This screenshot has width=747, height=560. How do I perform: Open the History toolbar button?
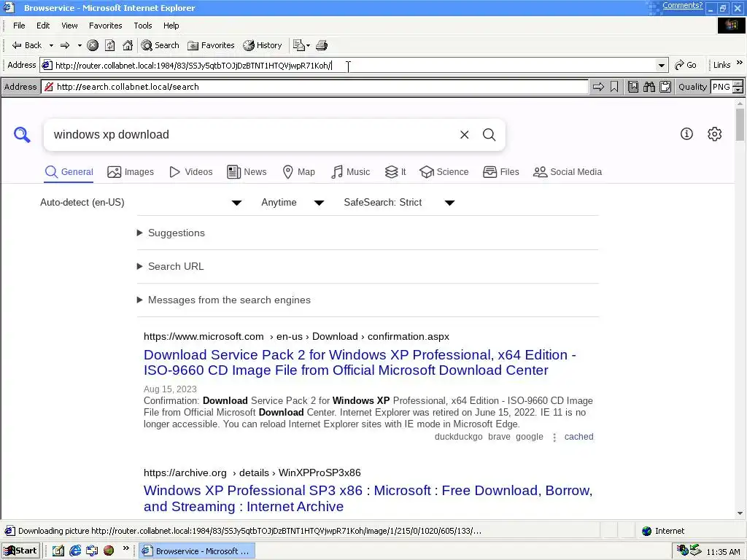tap(263, 45)
